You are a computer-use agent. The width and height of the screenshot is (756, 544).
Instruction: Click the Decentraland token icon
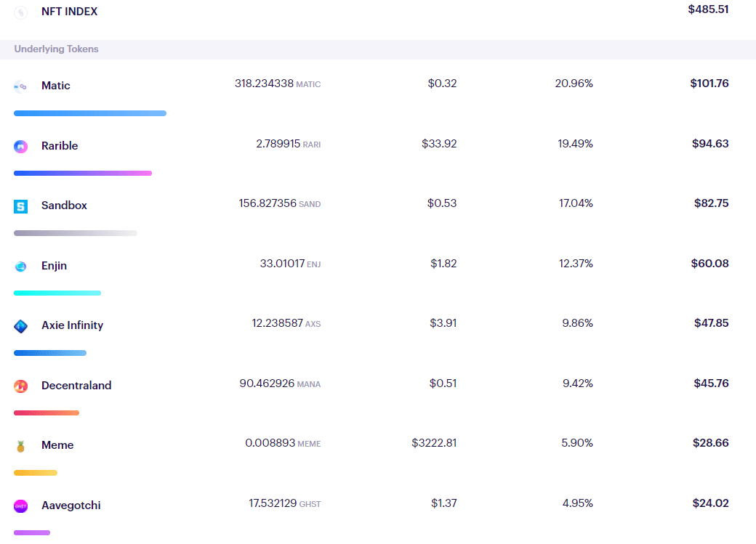(20, 385)
